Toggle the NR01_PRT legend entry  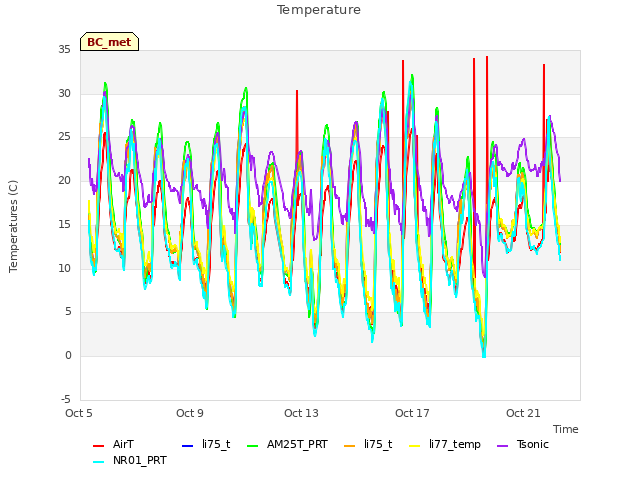130,460
